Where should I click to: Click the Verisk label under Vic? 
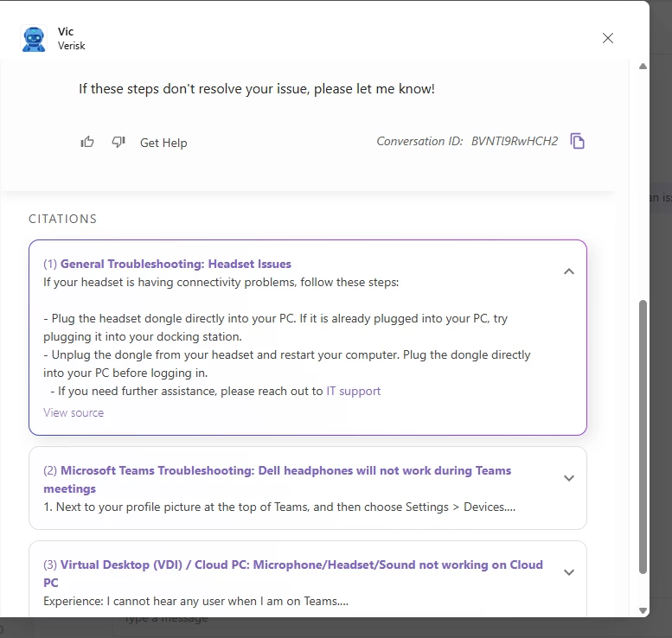[72, 46]
